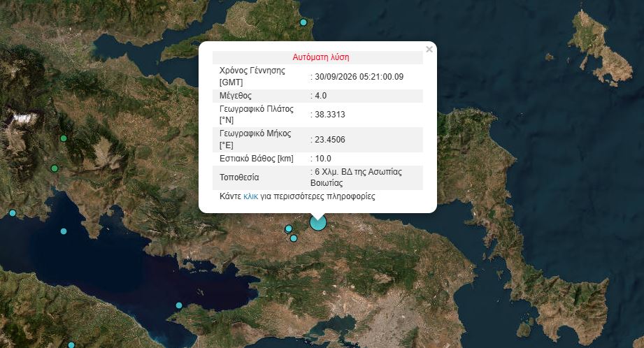The image size is (644, 348).
Task: Click the 'Γεωγραφικό Πλάτος [°N]' label
Action: [x=257, y=115]
